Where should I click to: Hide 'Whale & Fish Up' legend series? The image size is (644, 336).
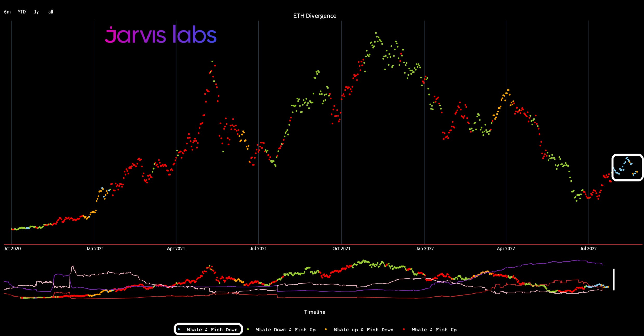pyautogui.click(x=434, y=330)
